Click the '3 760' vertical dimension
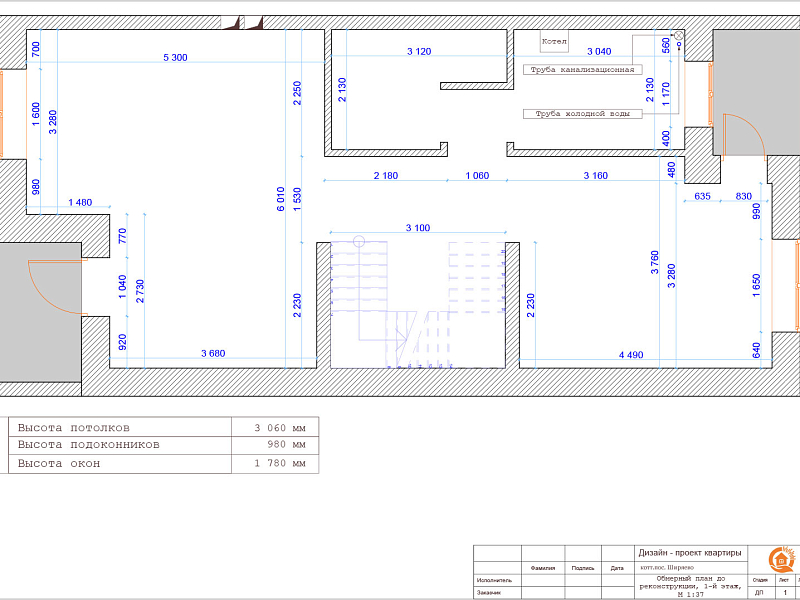This screenshot has width=800, height=600. pos(655,262)
